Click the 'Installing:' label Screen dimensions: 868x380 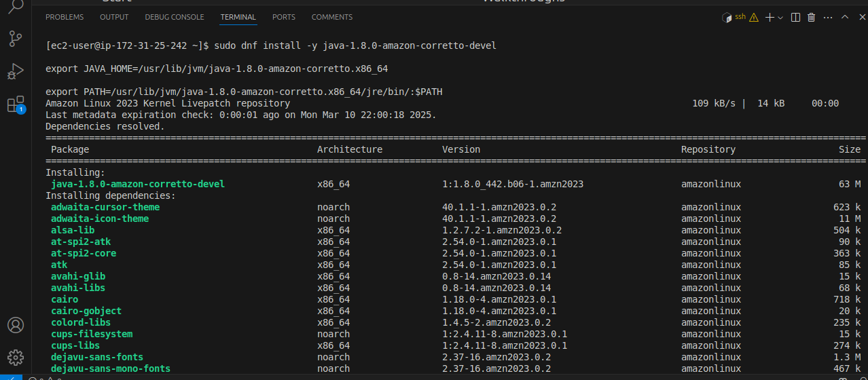pyautogui.click(x=75, y=173)
